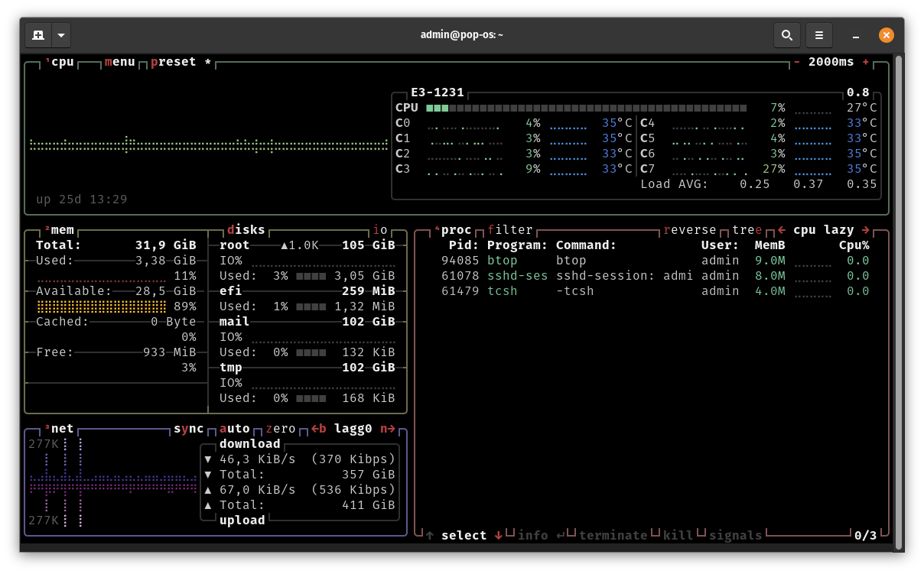Toggle the net box label
This screenshot has width=924, height=574.
point(63,429)
